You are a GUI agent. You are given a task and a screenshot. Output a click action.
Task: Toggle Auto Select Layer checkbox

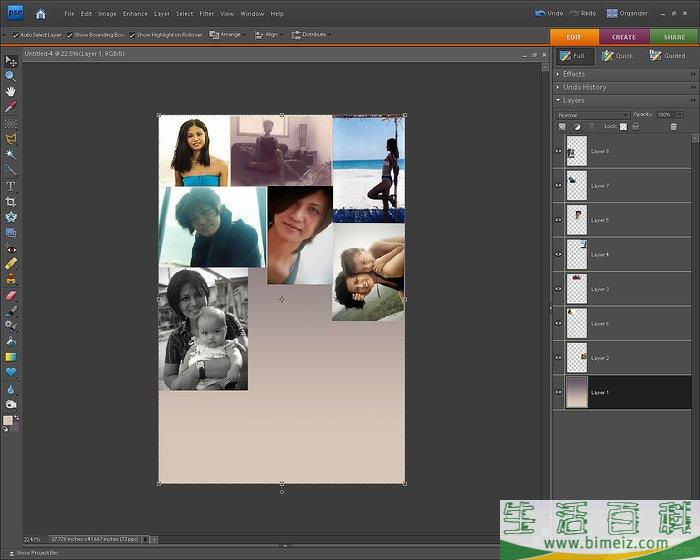pyautogui.click(x=16, y=35)
